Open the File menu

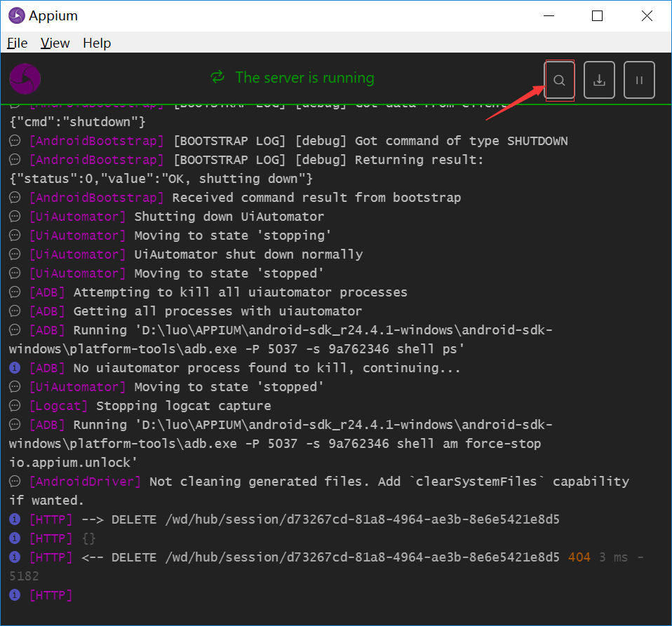(17, 43)
